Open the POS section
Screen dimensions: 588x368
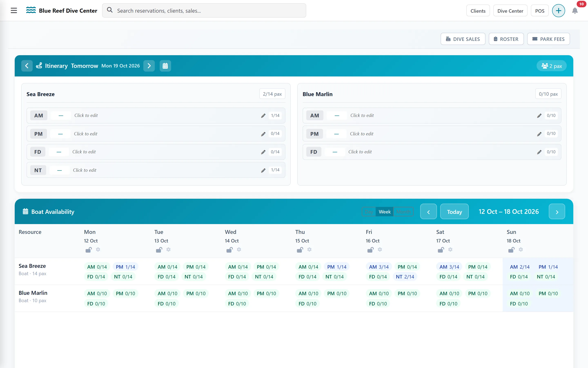coord(540,11)
